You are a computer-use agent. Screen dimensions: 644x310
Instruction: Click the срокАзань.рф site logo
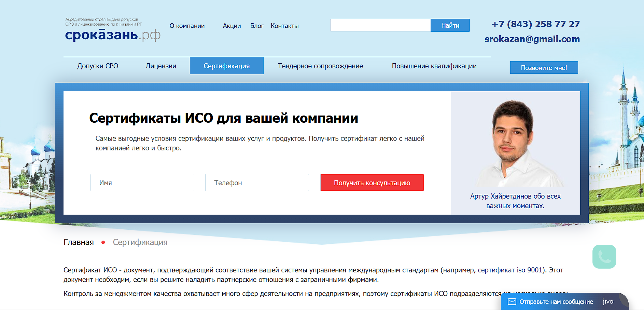point(113,35)
